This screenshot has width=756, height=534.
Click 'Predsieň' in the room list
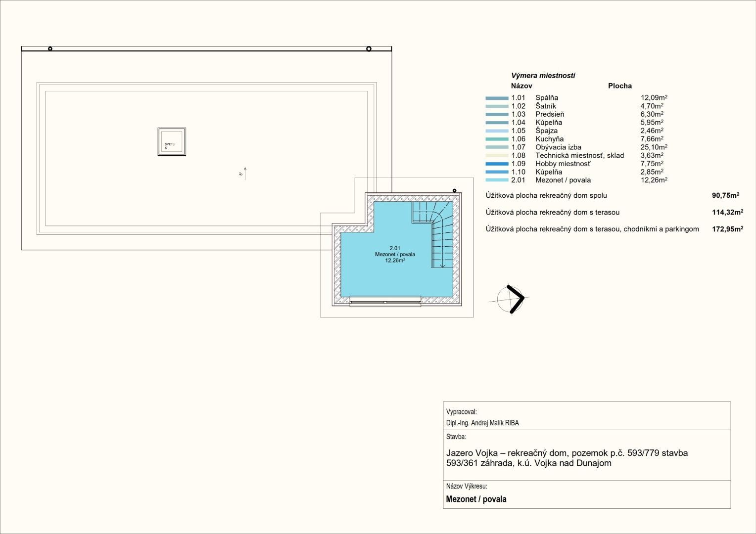pos(550,114)
